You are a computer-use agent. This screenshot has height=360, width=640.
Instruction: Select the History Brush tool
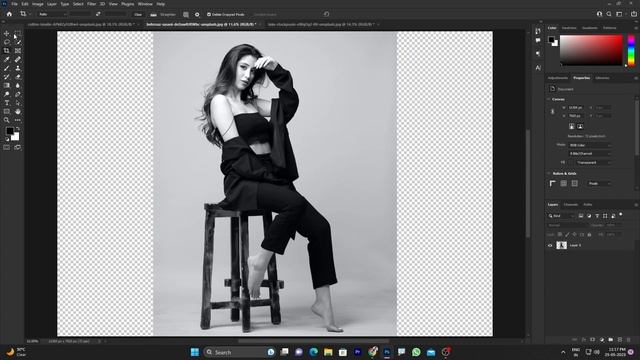click(7, 77)
